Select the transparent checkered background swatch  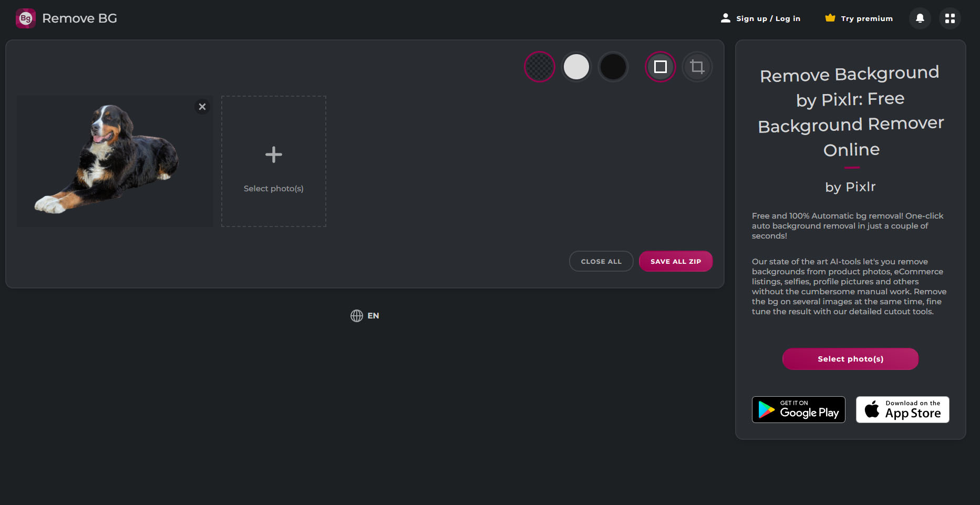(x=540, y=67)
